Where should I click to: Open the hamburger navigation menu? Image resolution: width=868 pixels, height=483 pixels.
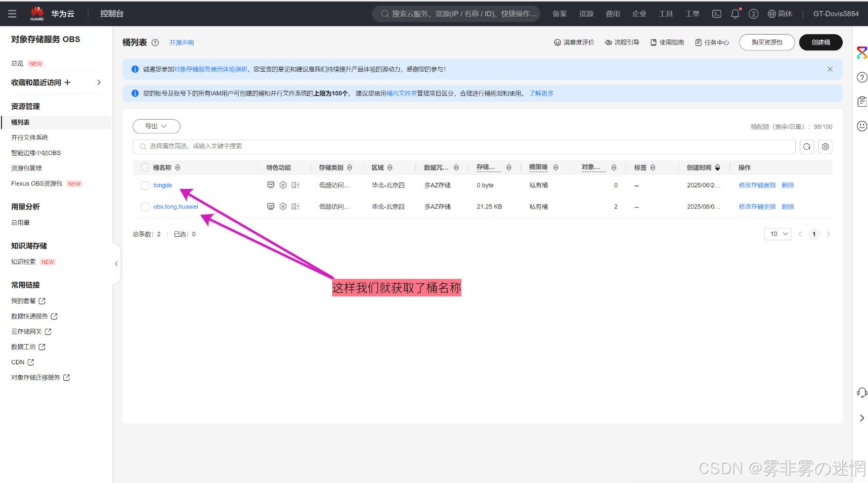tap(12, 14)
